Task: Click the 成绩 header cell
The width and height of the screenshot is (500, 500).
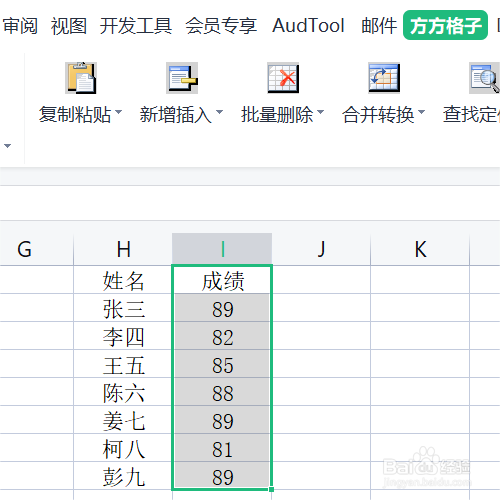Action: point(222,280)
